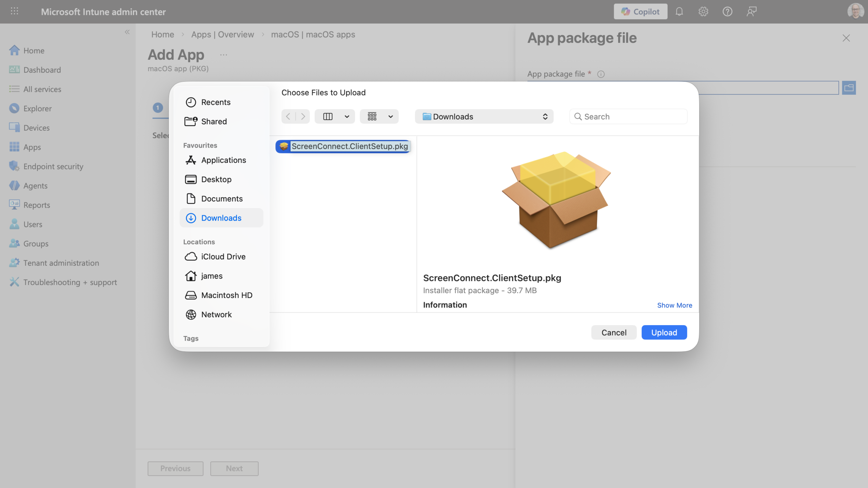This screenshot has height=488, width=868.
Task: Go to Endpoint security in Intune menu
Action: [x=53, y=166]
